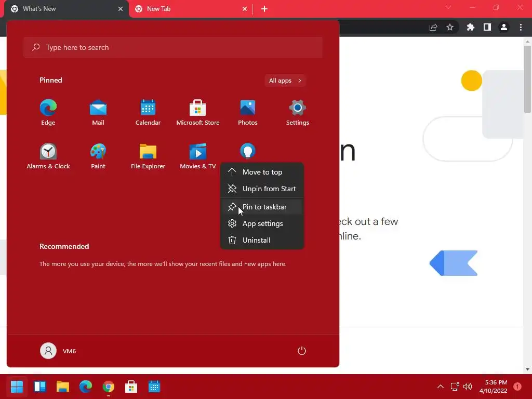Switch to Chrome on the taskbar

coord(109,387)
